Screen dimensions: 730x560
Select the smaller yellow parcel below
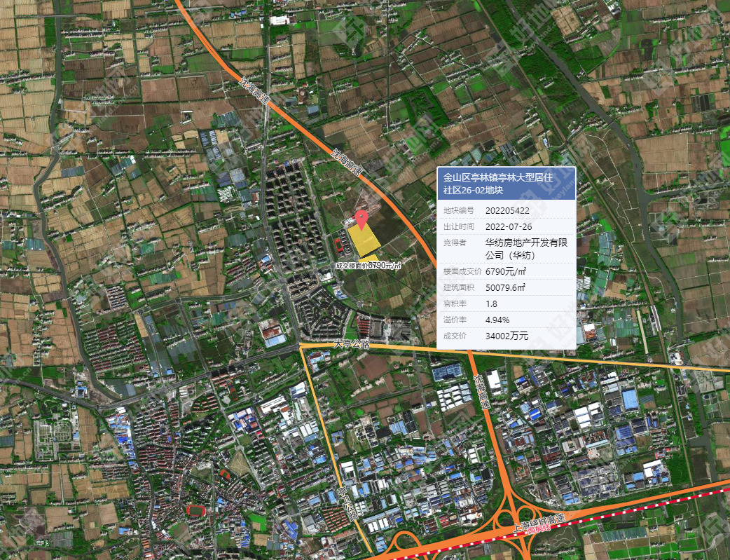pyautogui.click(x=371, y=259)
